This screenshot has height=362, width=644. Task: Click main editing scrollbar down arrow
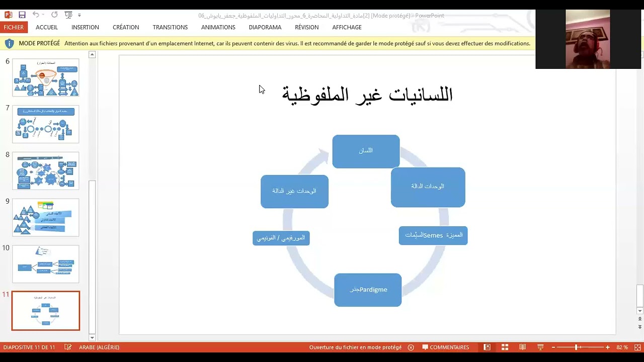pos(640,311)
